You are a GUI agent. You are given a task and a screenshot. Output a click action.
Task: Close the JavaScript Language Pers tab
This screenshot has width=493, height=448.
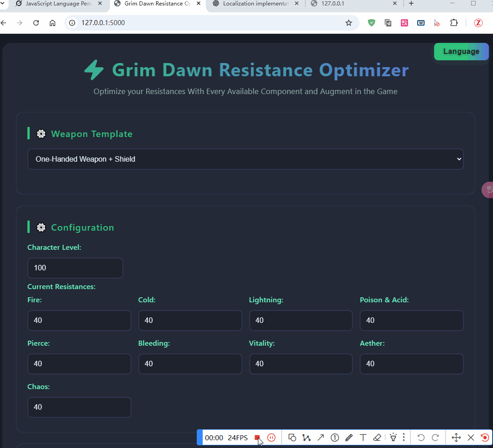pyautogui.click(x=100, y=4)
